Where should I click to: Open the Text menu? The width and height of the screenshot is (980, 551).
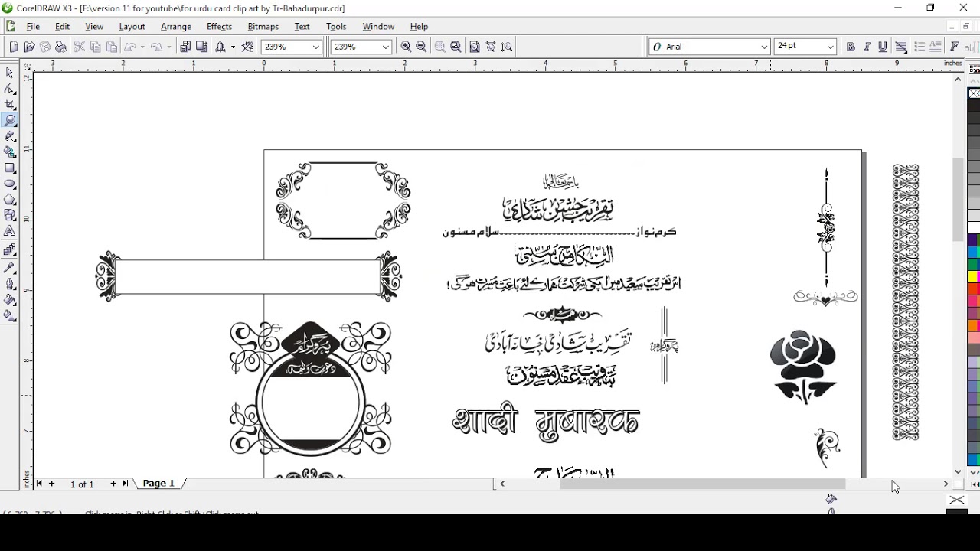(x=302, y=26)
